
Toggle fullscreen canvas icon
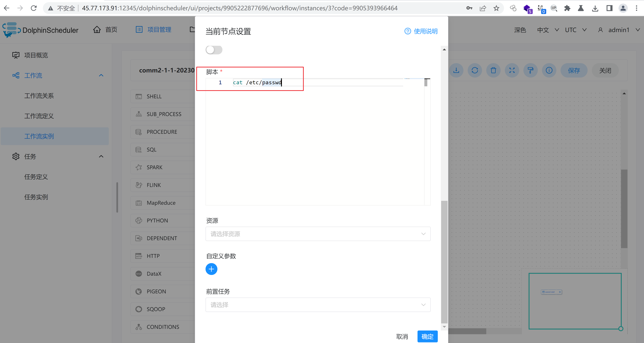tap(512, 70)
